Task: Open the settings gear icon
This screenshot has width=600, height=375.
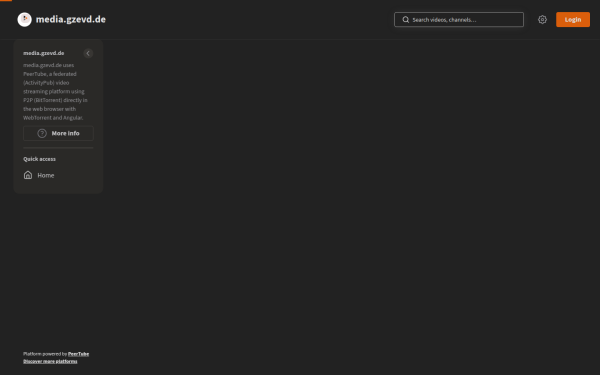Action: (x=542, y=20)
